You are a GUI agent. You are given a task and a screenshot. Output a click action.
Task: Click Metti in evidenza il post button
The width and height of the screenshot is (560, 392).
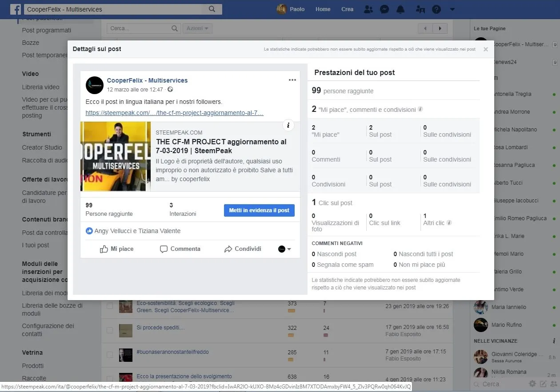pos(259,210)
